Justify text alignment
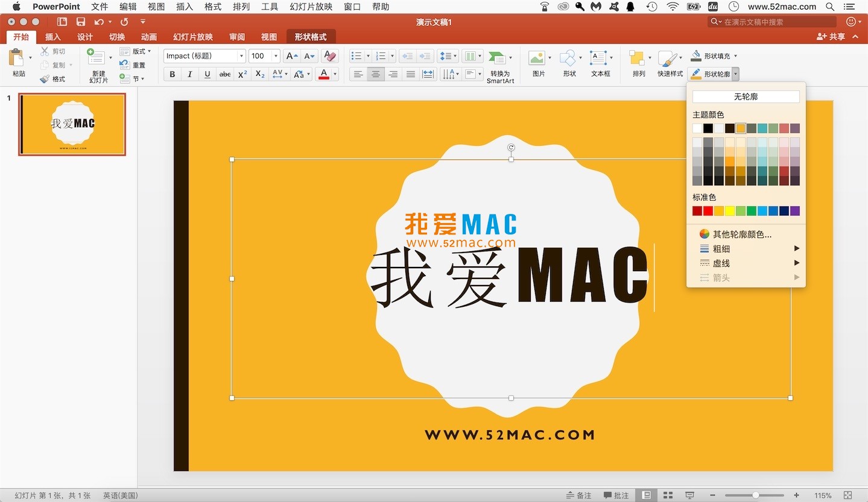 (411, 74)
